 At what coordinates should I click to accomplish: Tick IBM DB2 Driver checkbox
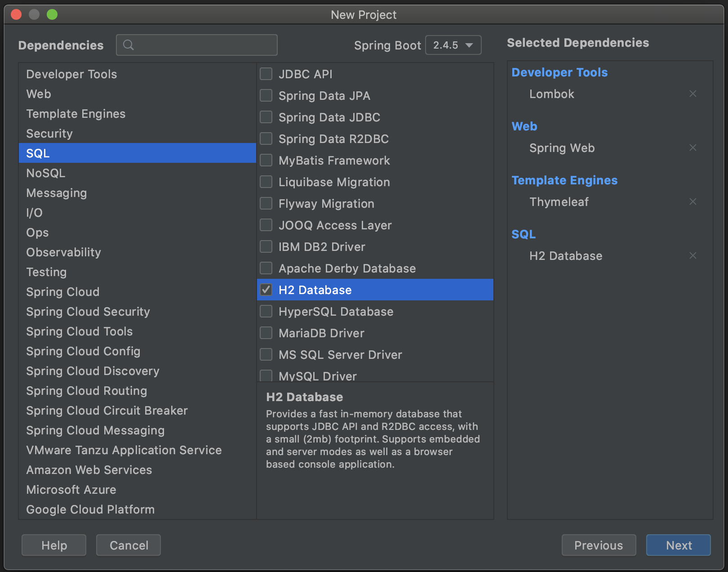(266, 246)
